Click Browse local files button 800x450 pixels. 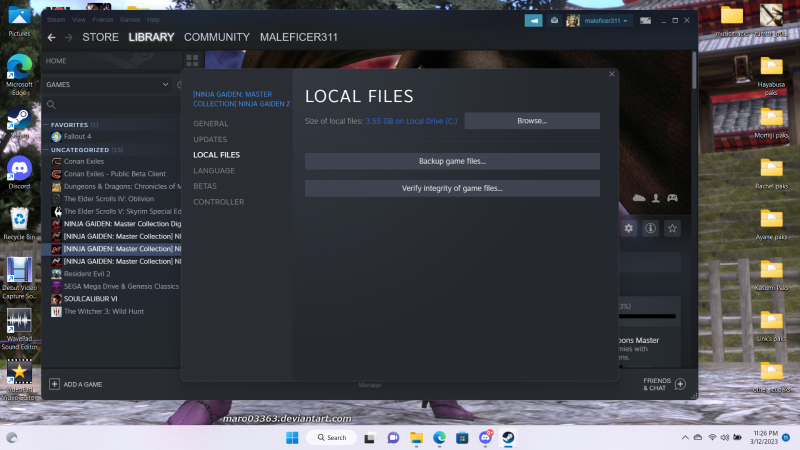coord(532,121)
